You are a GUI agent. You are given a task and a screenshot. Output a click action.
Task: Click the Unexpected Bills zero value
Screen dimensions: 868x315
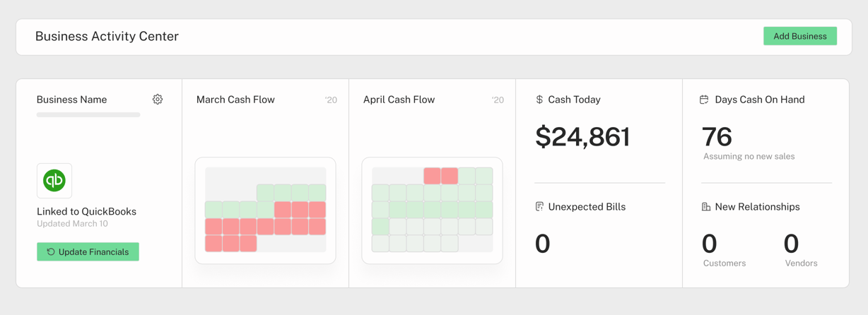(542, 244)
